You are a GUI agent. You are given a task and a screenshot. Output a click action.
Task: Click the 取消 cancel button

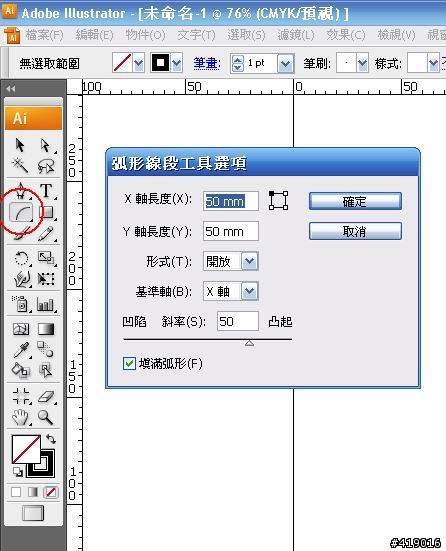[x=355, y=231]
